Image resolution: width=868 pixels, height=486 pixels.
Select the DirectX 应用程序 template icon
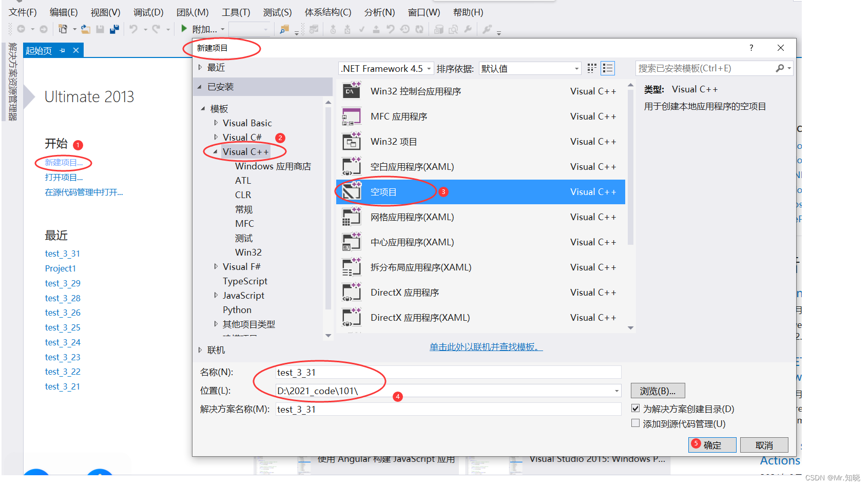pos(351,293)
